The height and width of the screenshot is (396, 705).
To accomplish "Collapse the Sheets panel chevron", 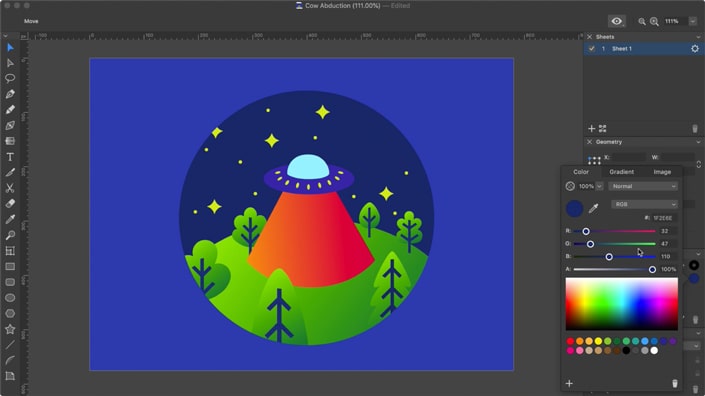I will (x=698, y=37).
